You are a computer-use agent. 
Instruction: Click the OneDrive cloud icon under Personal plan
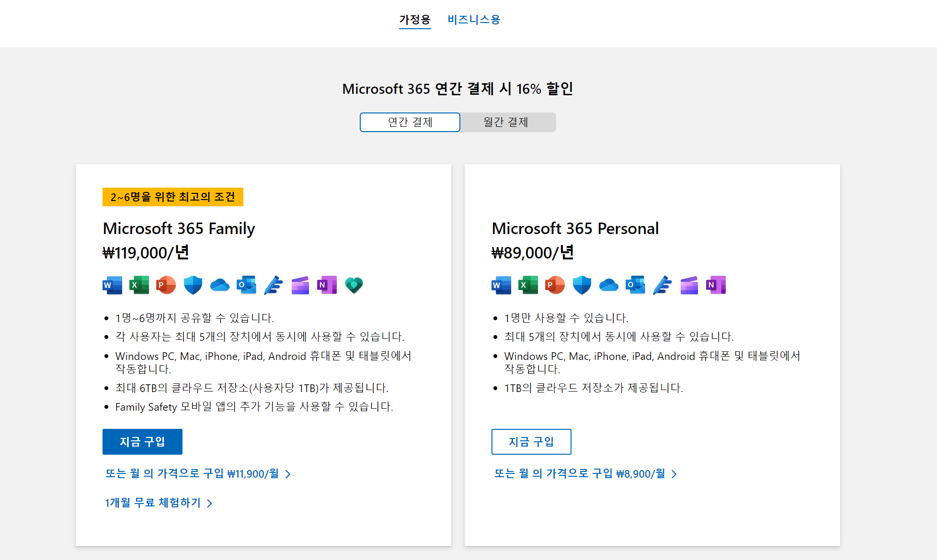point(609,285)
